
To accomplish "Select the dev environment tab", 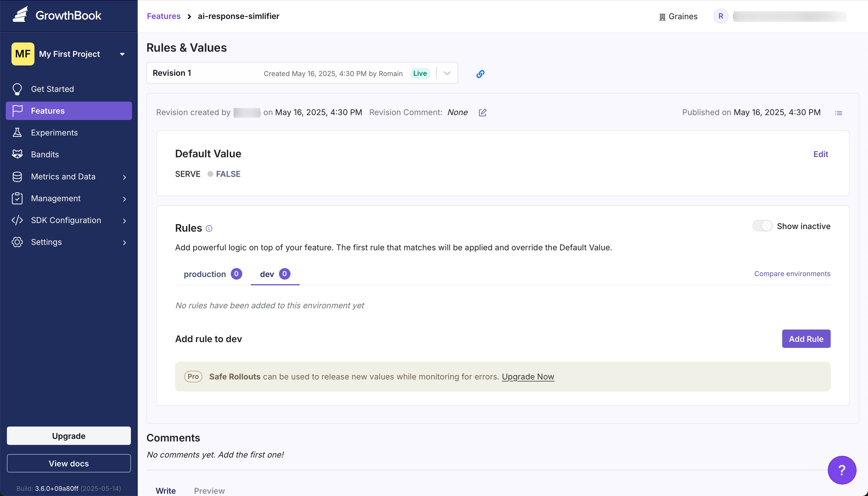I will (x=275, y=274).
